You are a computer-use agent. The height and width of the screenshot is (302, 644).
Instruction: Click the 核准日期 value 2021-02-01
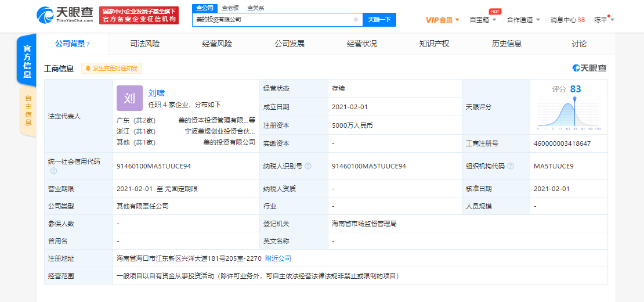(552, 189)
